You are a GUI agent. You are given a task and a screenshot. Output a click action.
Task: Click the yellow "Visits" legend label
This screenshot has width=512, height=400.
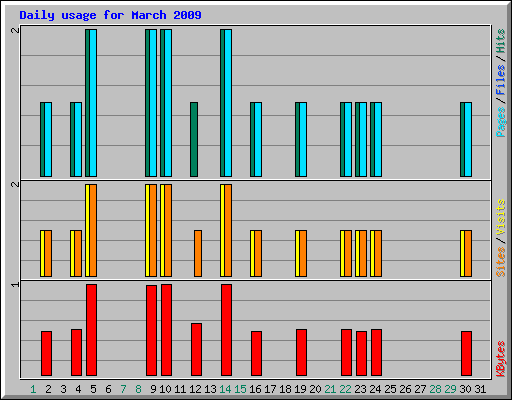500,217
